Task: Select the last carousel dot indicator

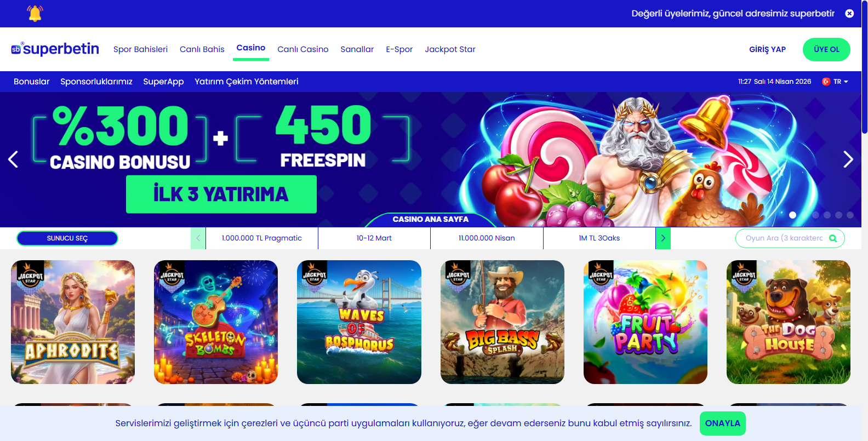Action: [850, 215]
